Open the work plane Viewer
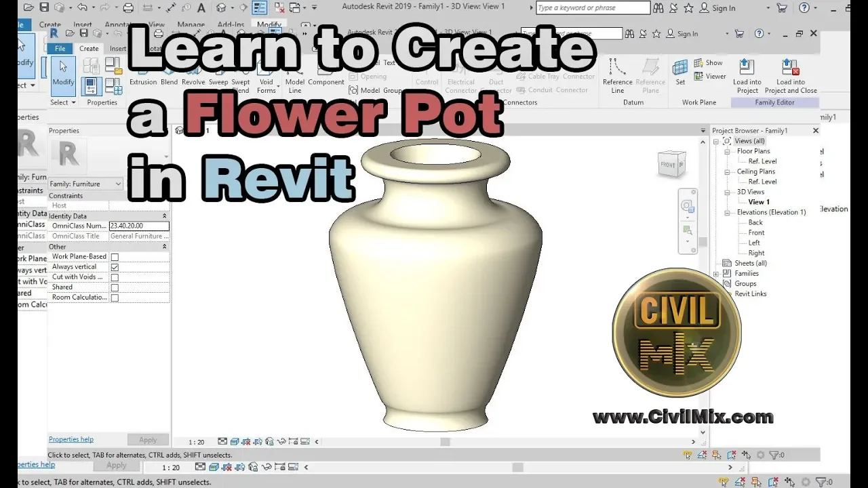The width and height of the screenshot is (868, 488). [x=710, y=77]
